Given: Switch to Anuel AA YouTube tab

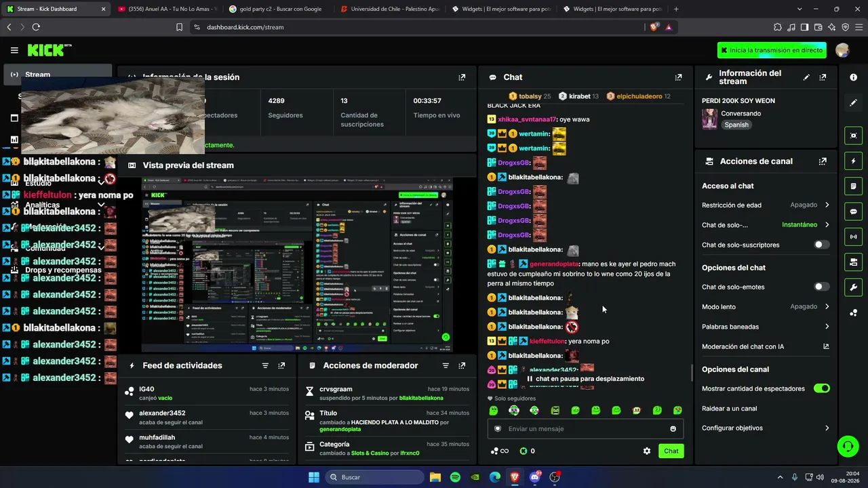Looking at the screenshot, I should pos(166,9).
